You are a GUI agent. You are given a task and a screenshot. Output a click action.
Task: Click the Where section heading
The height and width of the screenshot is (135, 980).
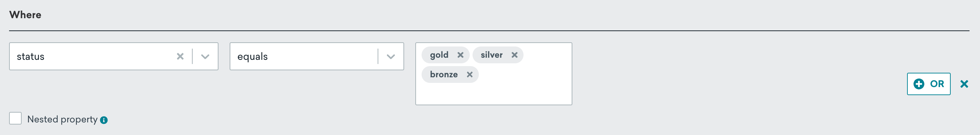(25, 15)
